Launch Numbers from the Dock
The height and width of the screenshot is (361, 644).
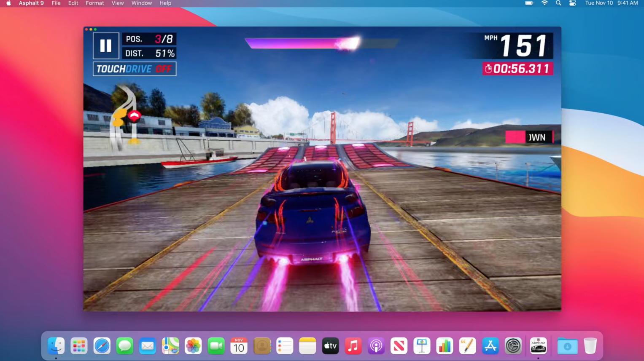point(445,346)
